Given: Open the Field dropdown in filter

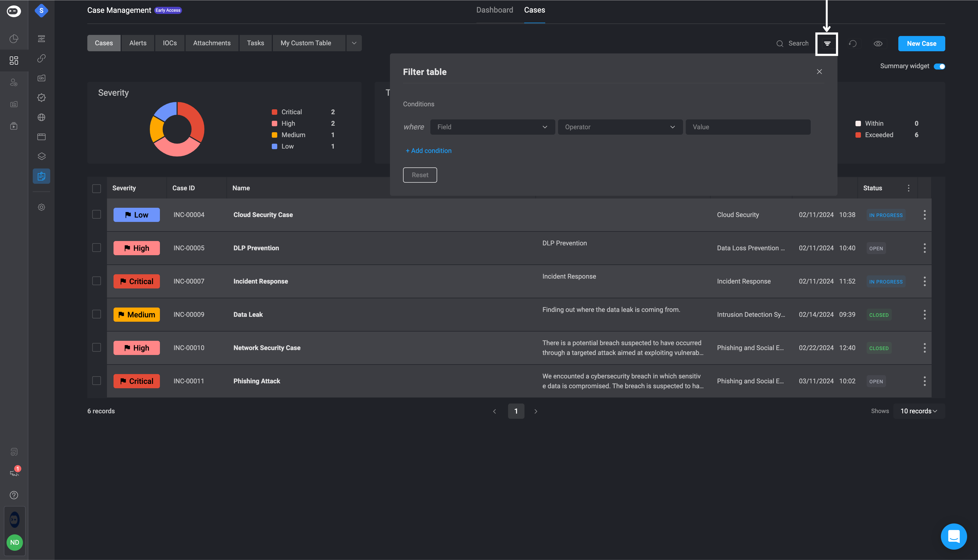Looking at the screenshot, I should tap(492, 127).
